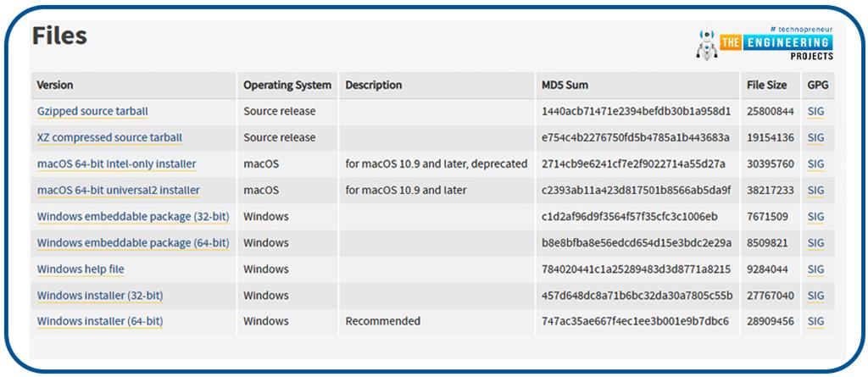This screenshot has height=377, width=868.
Task: Click Windows installer (32-bit) link
Action: tap(100, 296)
